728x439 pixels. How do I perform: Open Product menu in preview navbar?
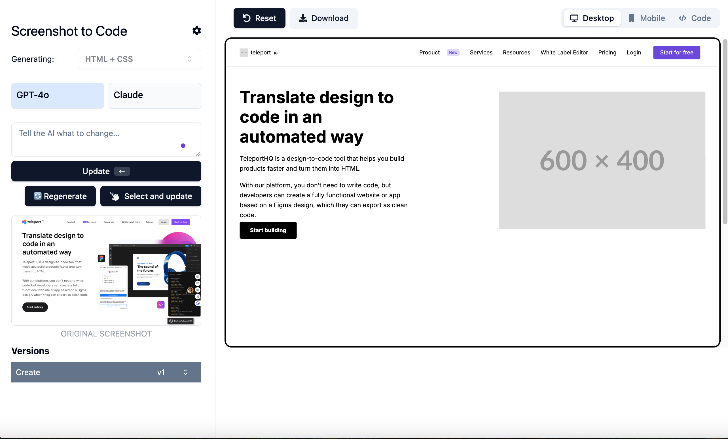429,52
